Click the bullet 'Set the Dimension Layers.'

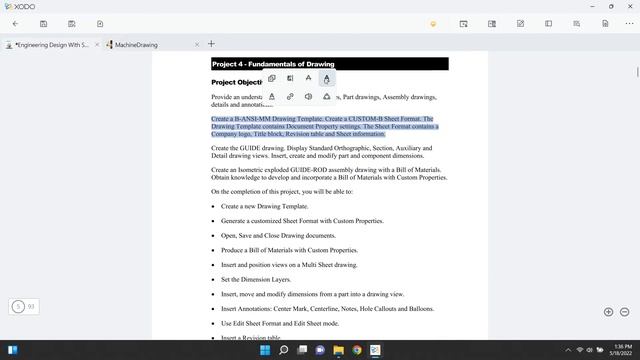point(256,280)
